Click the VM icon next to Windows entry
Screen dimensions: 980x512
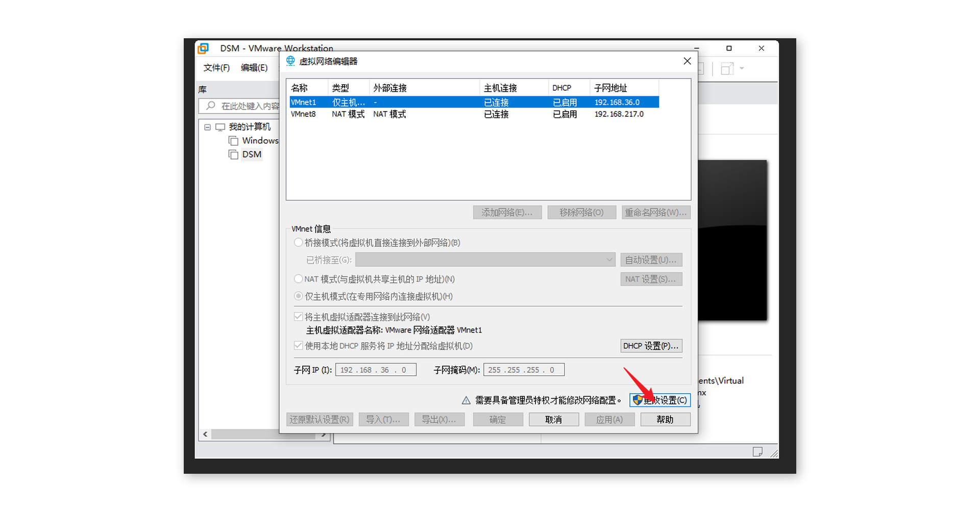point(233,141)
